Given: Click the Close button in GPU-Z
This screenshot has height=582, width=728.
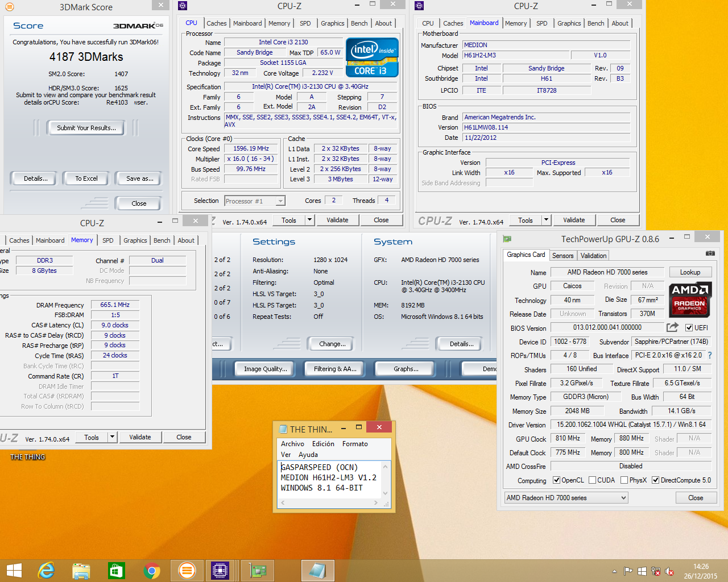Looking at the screenshot, I should click(x=696, y=498).
